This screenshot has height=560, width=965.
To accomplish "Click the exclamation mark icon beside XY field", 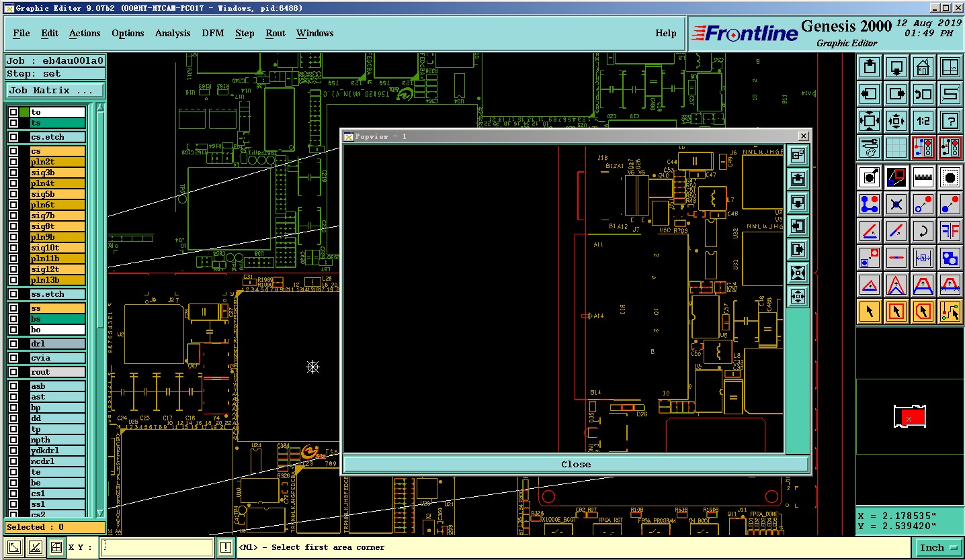I will [226, 548].
